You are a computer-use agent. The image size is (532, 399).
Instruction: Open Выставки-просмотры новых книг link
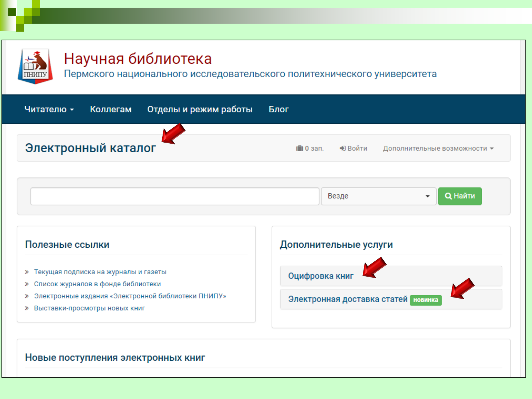89,308
